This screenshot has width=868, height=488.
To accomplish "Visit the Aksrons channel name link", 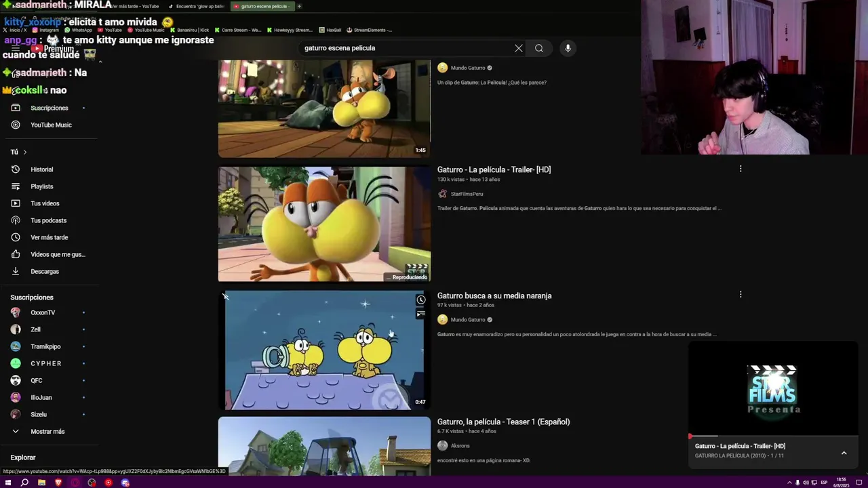I will [x=460, y=446].
